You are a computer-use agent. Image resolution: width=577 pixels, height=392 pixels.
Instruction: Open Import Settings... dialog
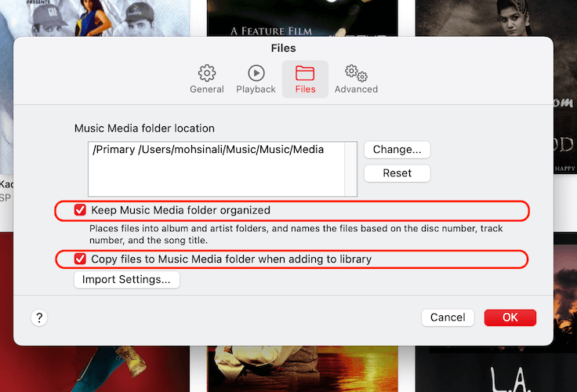[x=127, y=280]
